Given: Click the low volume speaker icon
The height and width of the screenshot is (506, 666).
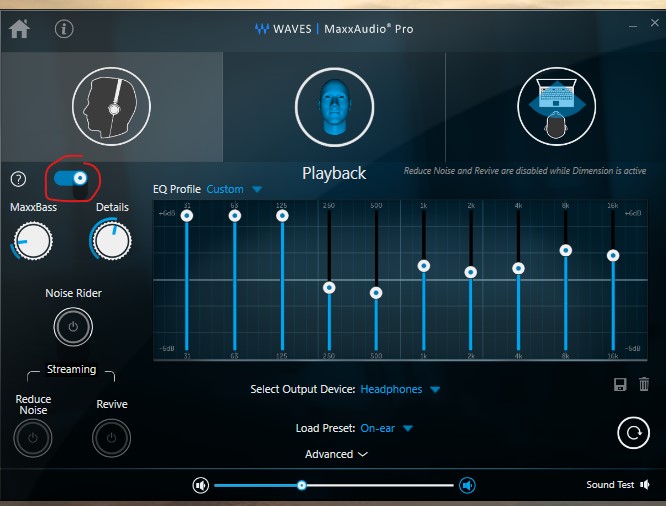Looking at the screenshot, I should coord(200,485).
